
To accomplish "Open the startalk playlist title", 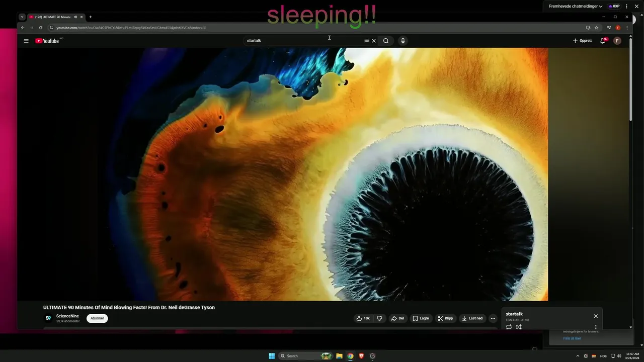I will coord(514,314).
